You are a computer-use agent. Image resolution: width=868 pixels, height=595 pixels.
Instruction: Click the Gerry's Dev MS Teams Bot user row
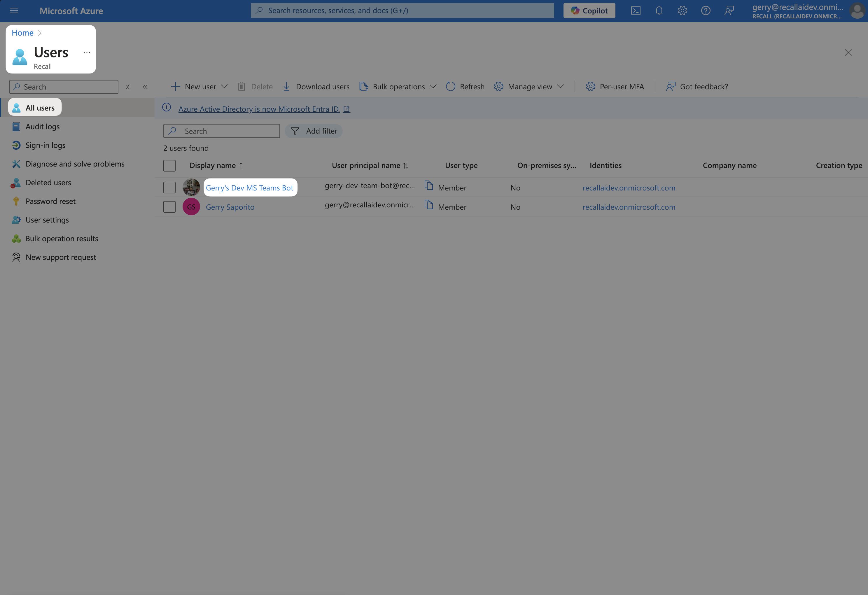tap(249, 187)
